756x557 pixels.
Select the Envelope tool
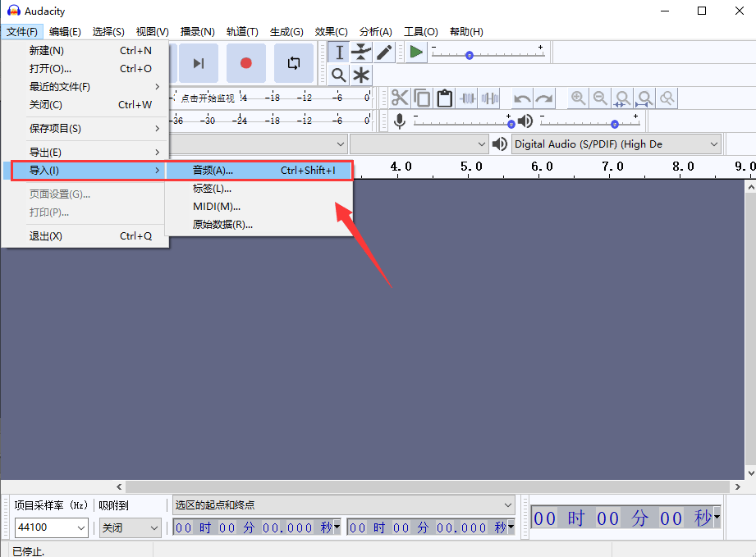tap(361, 52)
